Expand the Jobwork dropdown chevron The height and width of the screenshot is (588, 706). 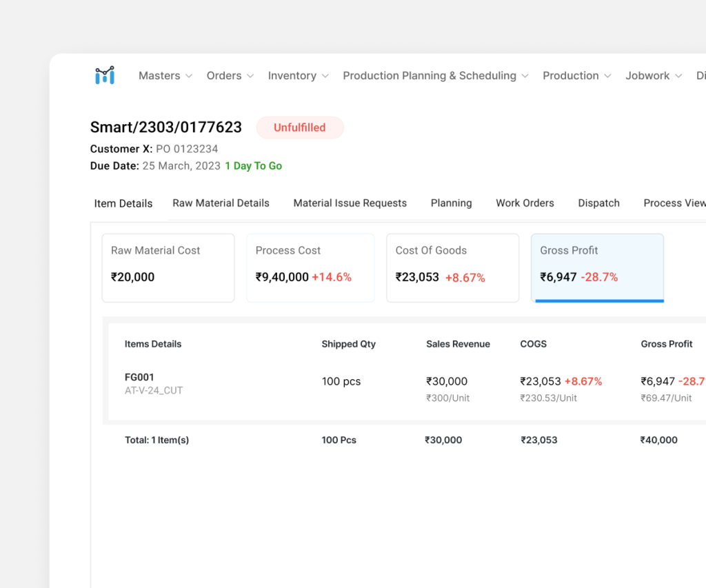click(x=678, y=76)
